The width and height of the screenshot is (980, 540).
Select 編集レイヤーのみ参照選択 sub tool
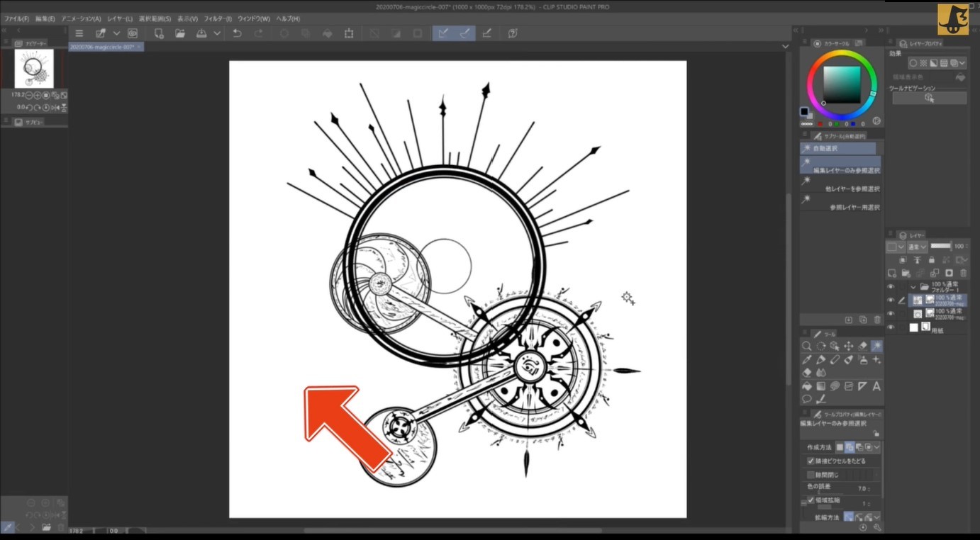click(840, 166)
